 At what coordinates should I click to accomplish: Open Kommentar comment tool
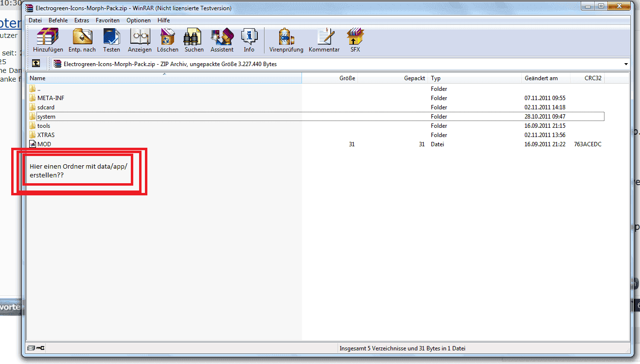click(x=324, y=40)
